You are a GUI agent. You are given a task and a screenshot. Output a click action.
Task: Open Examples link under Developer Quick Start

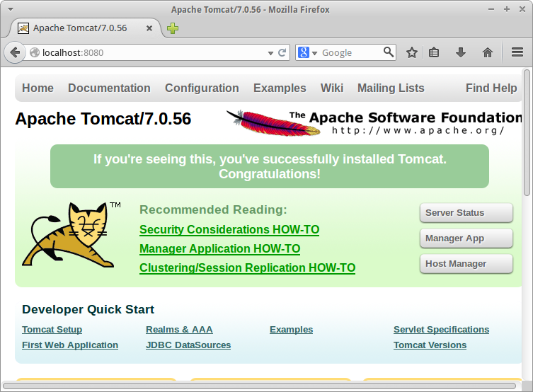click(292, 330)
